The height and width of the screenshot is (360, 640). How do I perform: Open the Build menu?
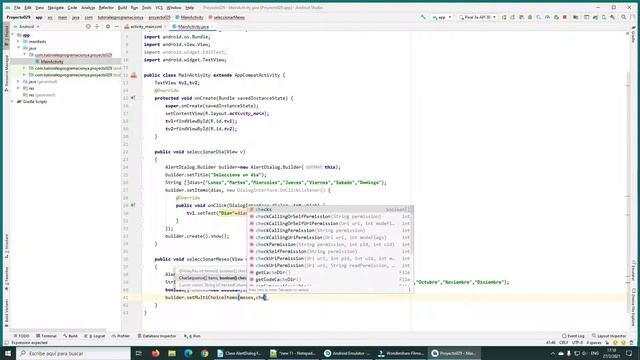(x=122, y=8)
